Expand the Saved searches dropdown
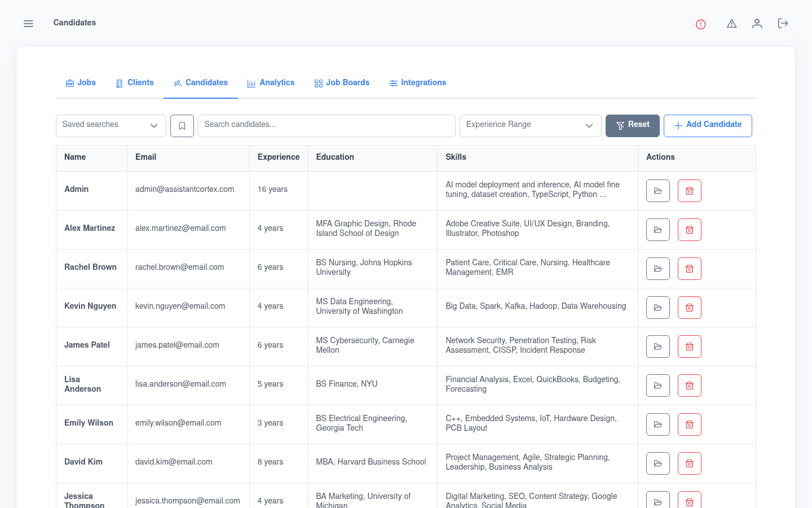 [x=111, y=126]
